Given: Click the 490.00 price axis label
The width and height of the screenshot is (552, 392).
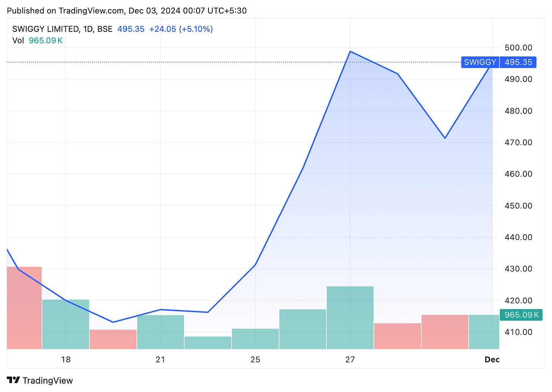Looking at the screenshot, I should pyautogui.click(x=518, y=79).
